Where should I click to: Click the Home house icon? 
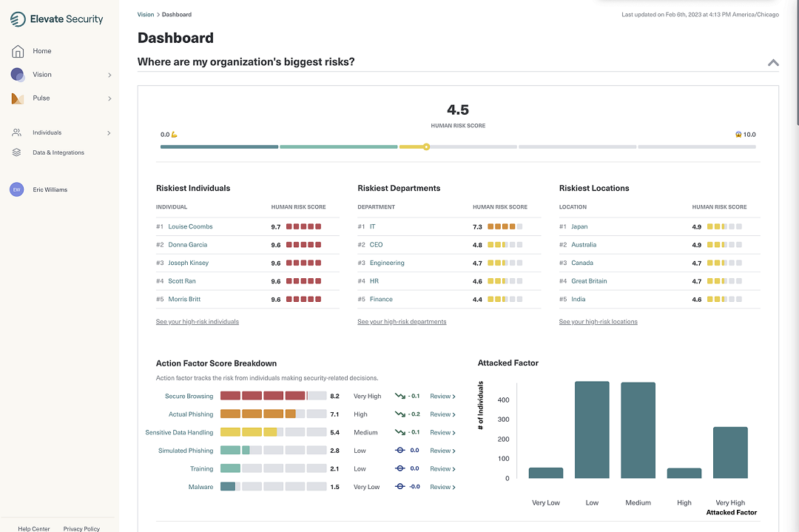[x=18, y=51]
